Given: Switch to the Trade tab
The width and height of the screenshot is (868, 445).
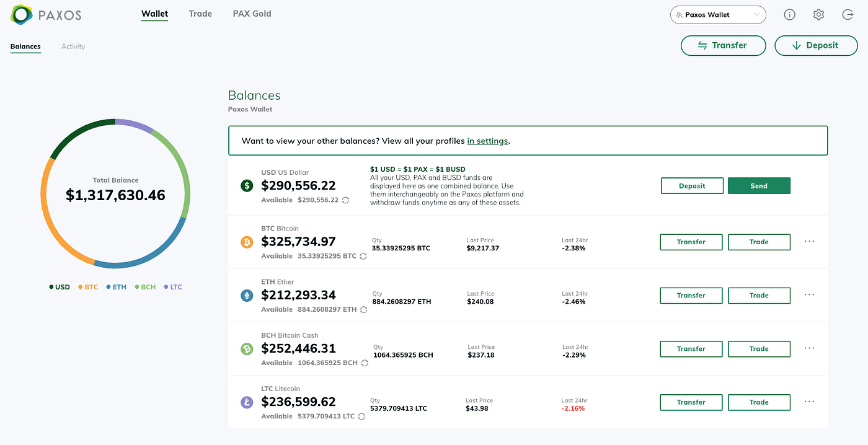Looking at the screenshot, I should (200, 14).
